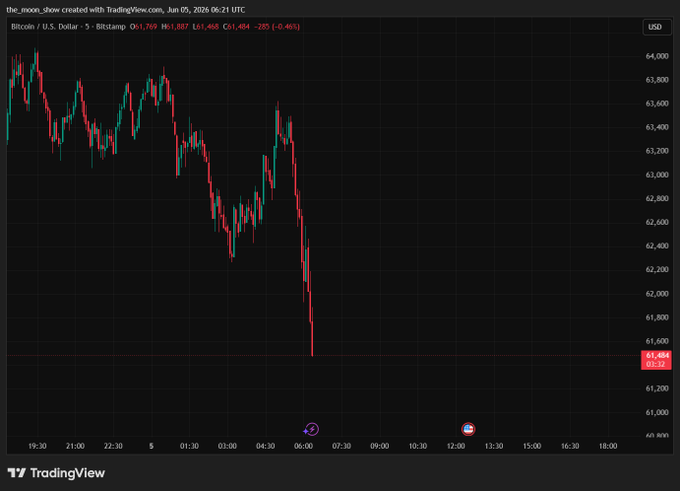Click the 13:30 time axis label
The image size is (680, 491).
tap(494, 446)
